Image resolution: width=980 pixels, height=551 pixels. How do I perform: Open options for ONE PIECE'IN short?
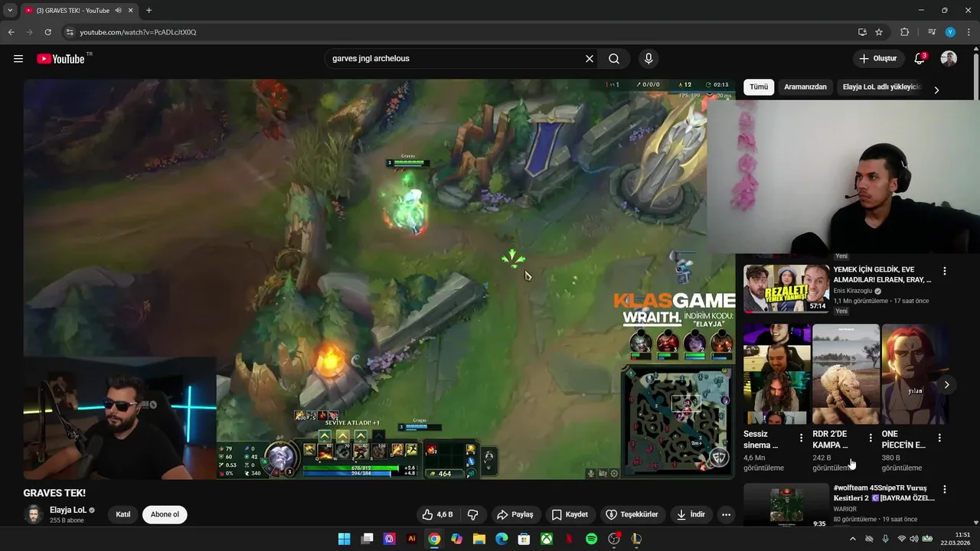(939, 439)
